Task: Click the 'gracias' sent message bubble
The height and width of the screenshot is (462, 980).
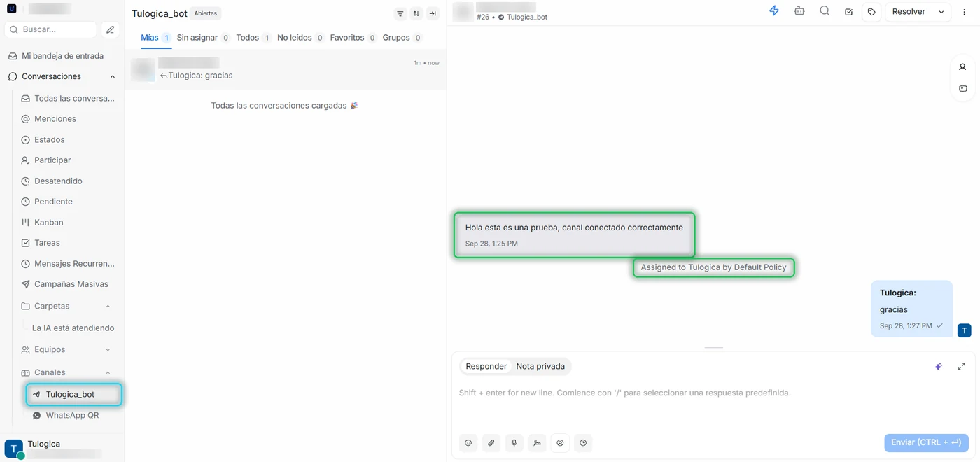Action: [911, 309]
